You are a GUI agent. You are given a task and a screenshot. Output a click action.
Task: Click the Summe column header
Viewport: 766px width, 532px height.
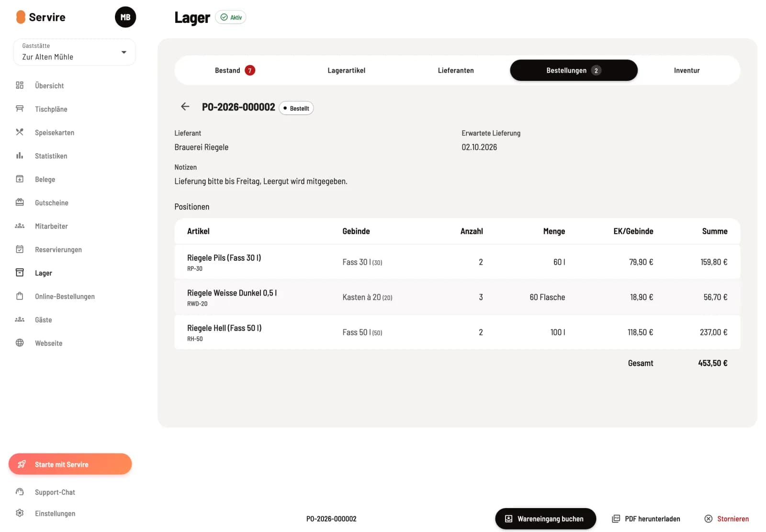(715, 231)
